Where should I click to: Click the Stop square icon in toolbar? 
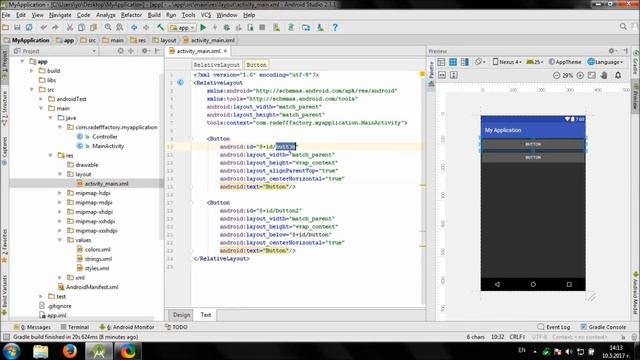click(x=262, y=27)
